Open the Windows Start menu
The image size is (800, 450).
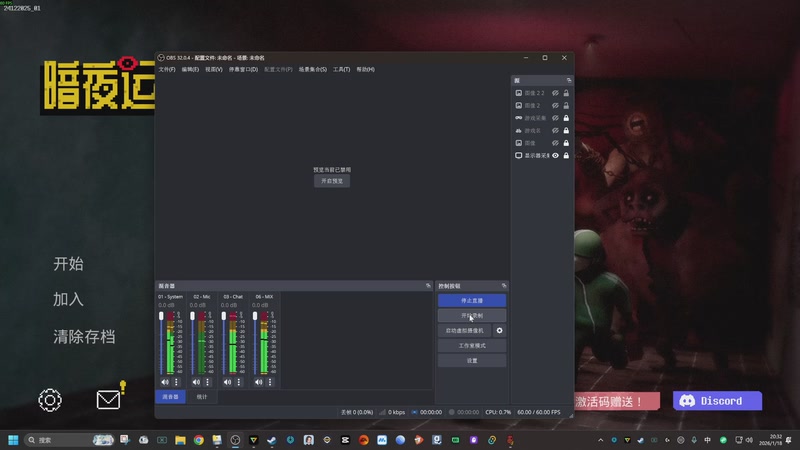[x=13, y=440]
